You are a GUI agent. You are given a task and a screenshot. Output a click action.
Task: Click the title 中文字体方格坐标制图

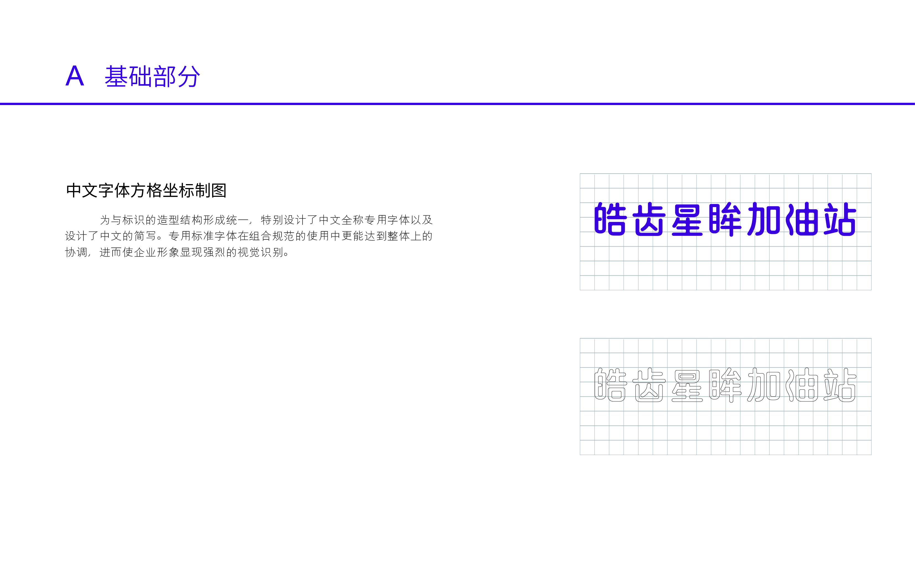tap(146, 190)
